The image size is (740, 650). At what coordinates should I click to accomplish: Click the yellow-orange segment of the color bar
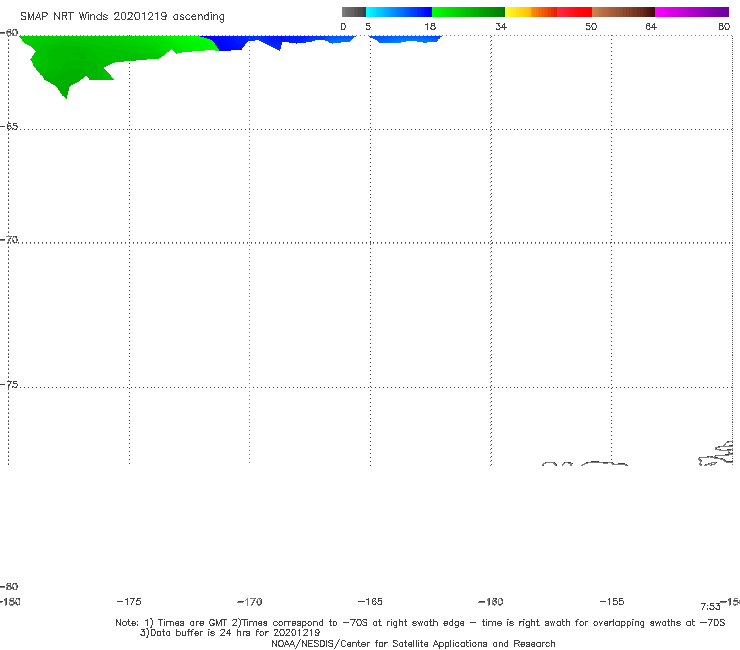coord(531,12)
